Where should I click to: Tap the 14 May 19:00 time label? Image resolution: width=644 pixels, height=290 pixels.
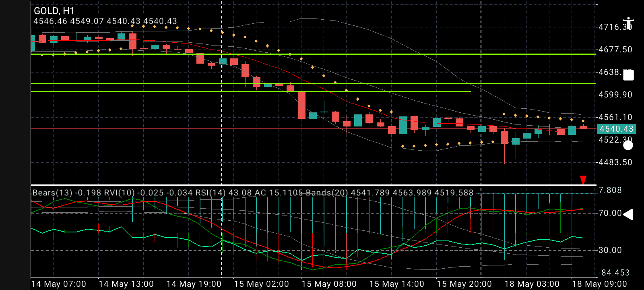(194, 284)
